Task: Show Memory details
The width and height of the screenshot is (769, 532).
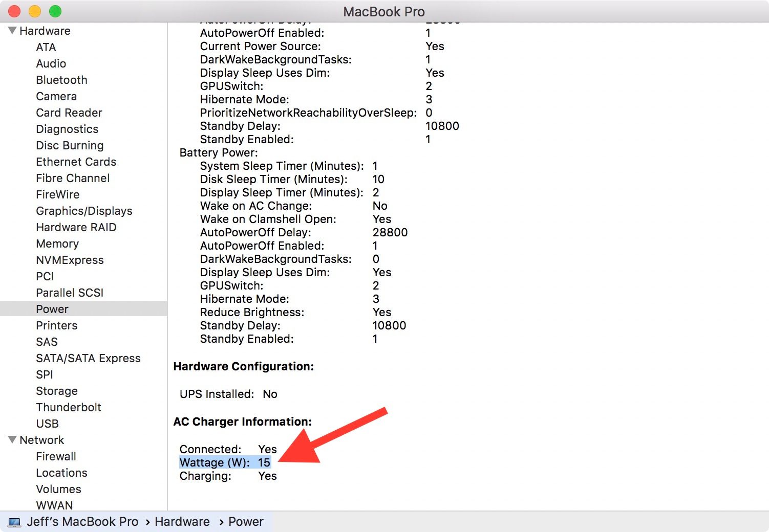Action: pyautogui.click(x=57, y=243)
